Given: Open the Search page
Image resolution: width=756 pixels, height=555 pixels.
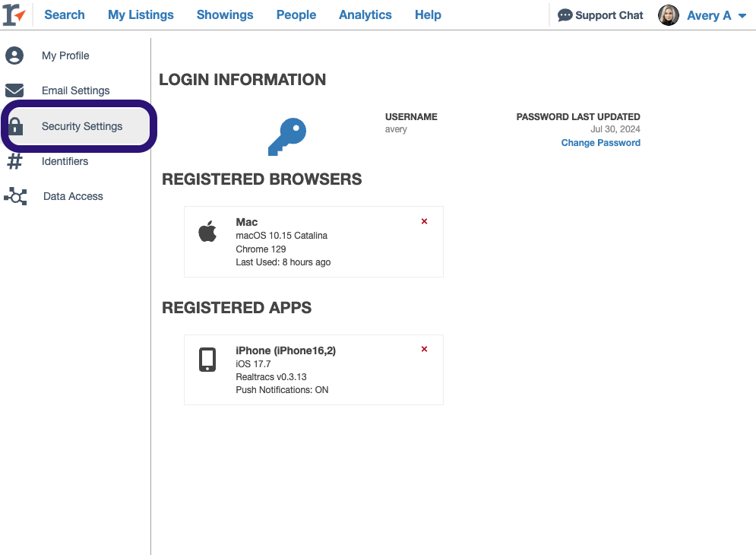Looking at the screenshot, I should tap(64, 14).
